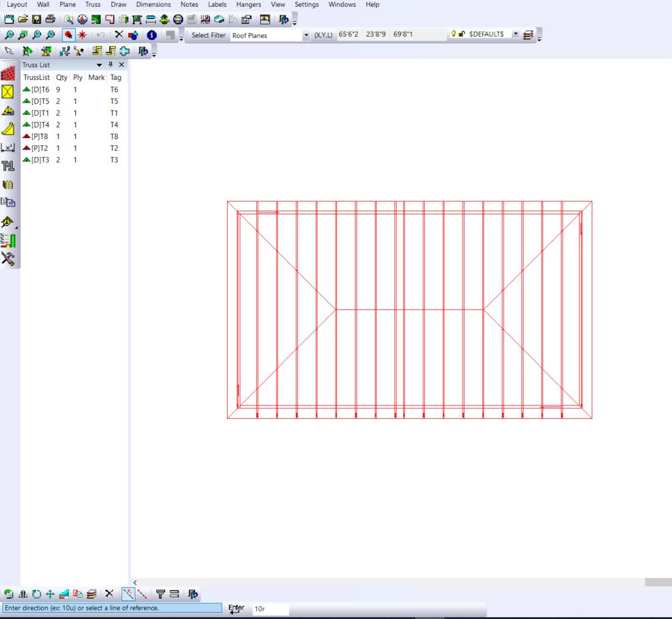
Task: Toggle the highlighted red selection mode button
Action: pyautogui.click(x=69, y=35)
